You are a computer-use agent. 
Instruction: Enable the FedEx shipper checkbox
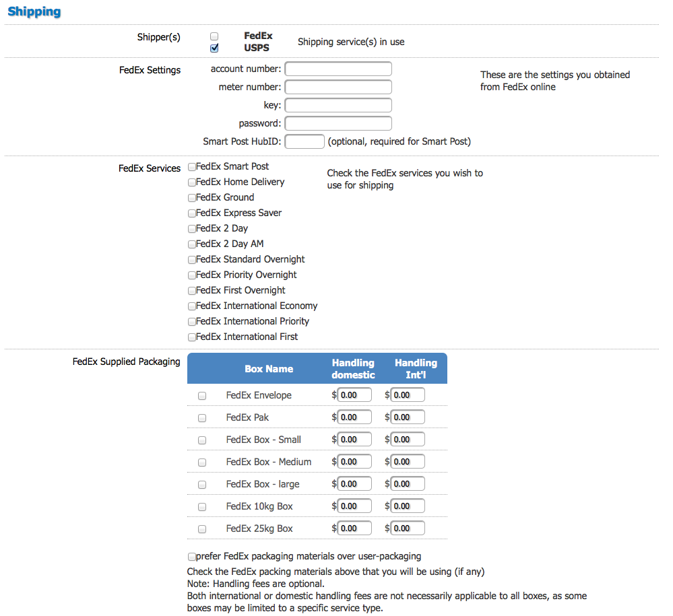click(x=214, y=36)
